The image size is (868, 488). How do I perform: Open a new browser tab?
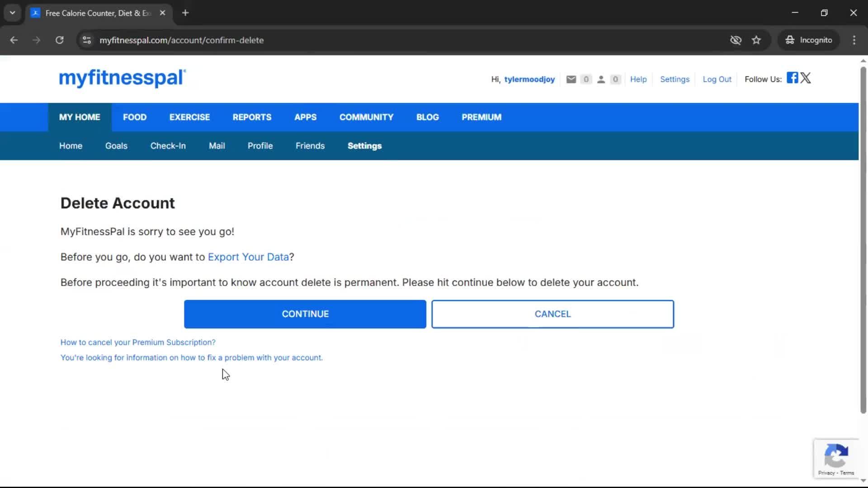[x=185, y=13]
